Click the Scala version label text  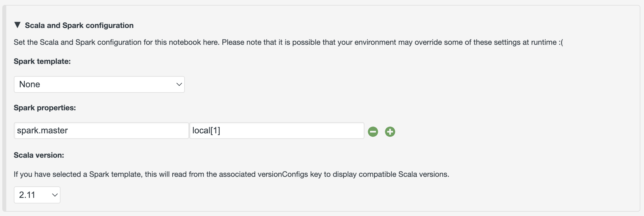[x=38, y=155]
